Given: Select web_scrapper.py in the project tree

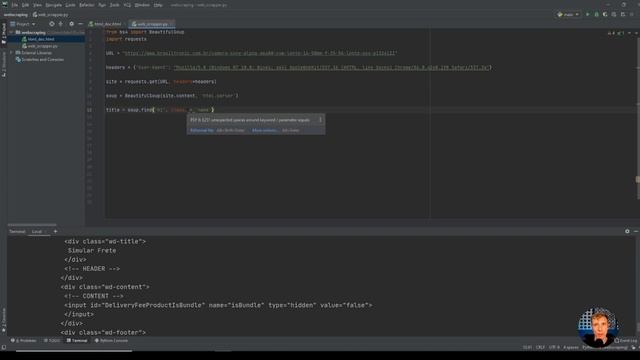Looking at the screenshot, I should click(42, 46).
